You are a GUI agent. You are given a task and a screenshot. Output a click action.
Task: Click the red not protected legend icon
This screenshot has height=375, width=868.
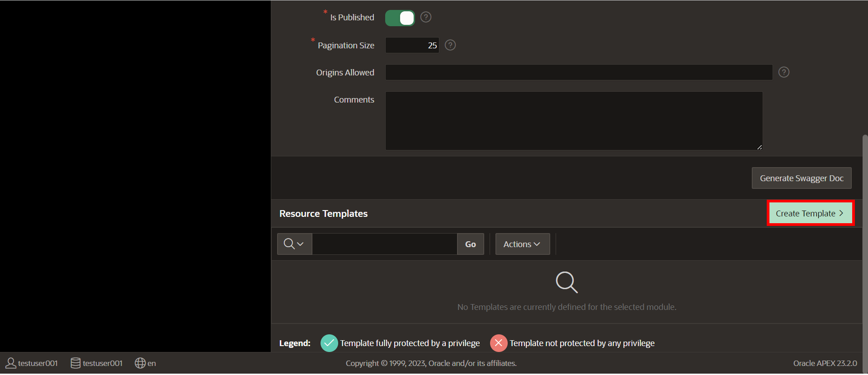(x=499, y=343)
